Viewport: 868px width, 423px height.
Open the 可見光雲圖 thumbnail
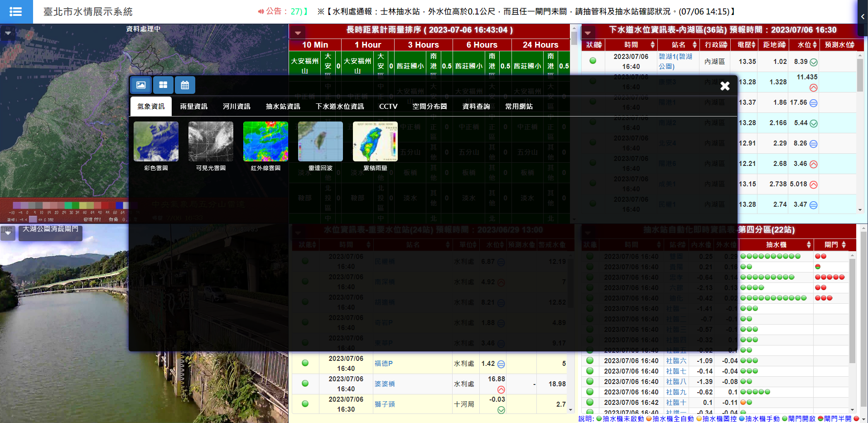(211, 141)
